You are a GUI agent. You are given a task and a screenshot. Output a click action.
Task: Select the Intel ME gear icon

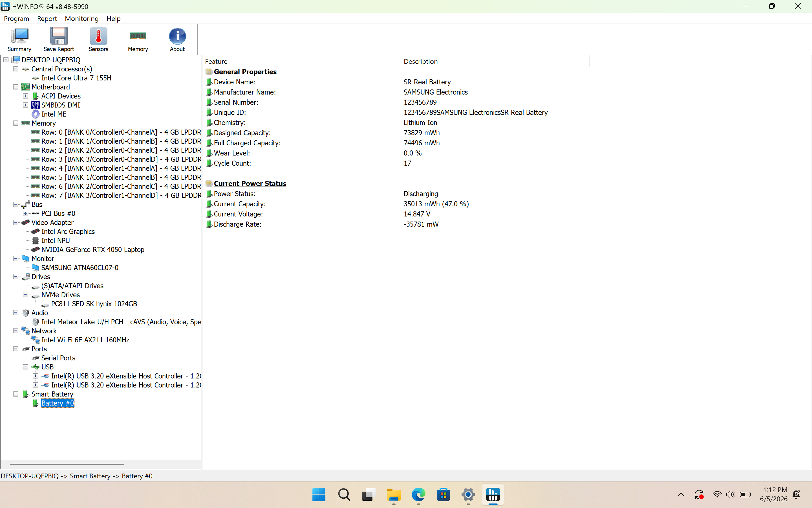click(x=35, y=114)
